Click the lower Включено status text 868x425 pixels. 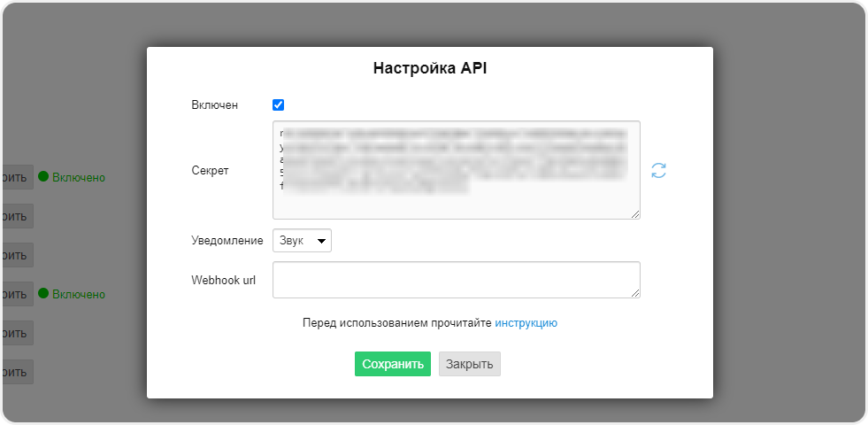pos(79,294)
